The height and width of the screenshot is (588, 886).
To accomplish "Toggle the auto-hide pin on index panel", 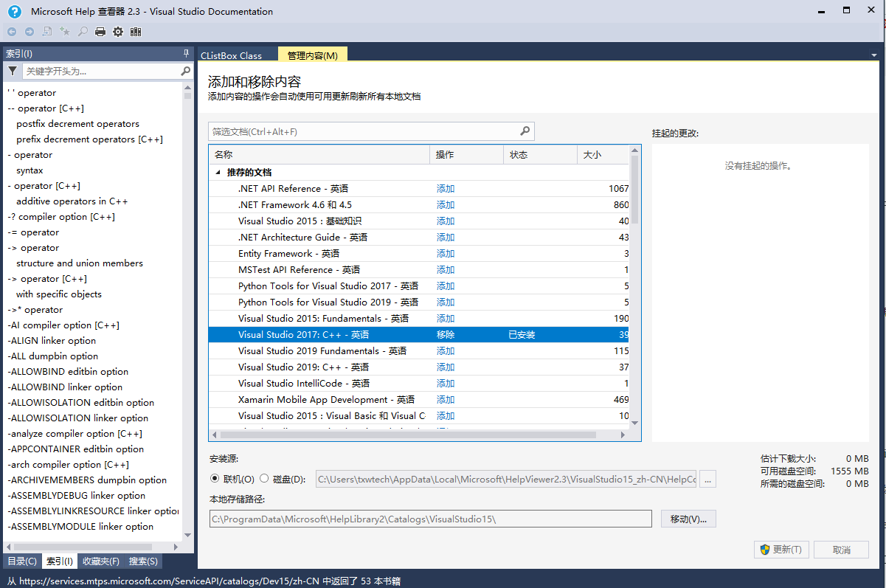I will 187,54.
